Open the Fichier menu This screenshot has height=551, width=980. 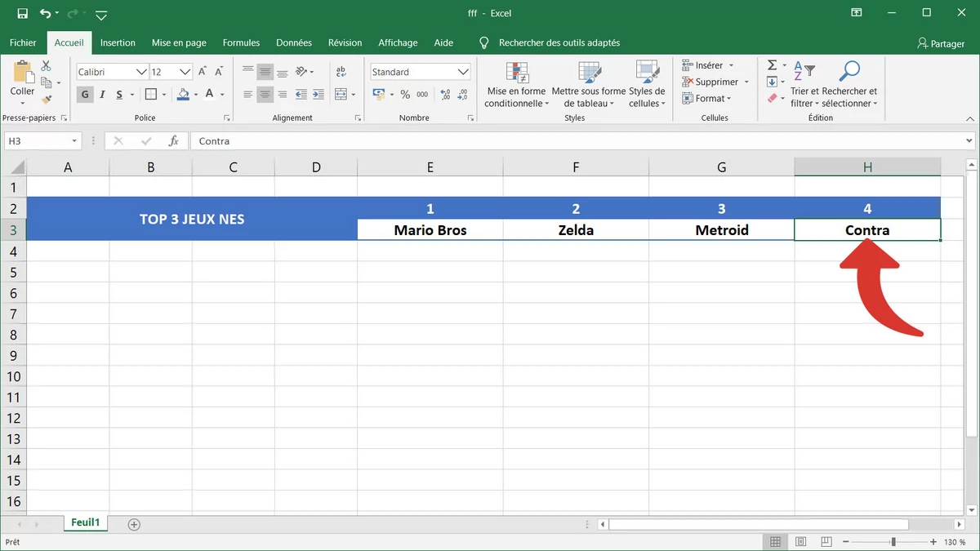[x=23, y=42]
